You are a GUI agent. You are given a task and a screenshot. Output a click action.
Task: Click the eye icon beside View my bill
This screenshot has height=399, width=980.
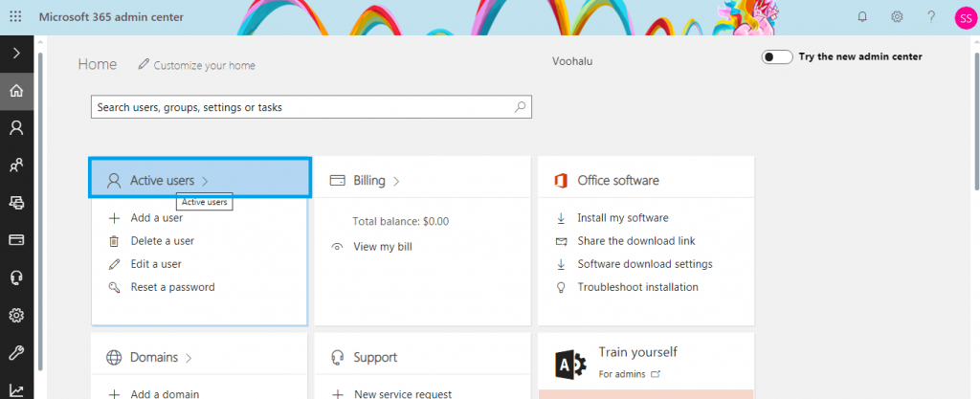point(338,247)
